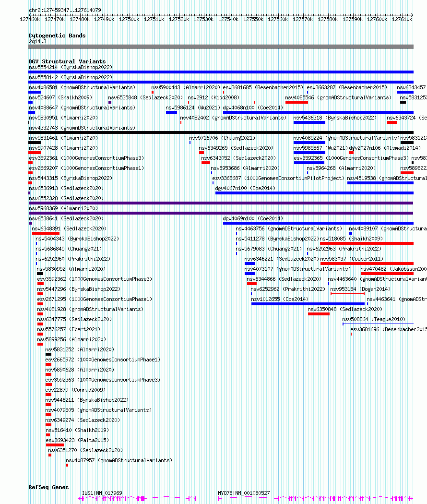Screen dimensions: 427x504
Task: Open dgv2027n106 (Alsmadi2014) variant
Action: (x=385, y=148)
